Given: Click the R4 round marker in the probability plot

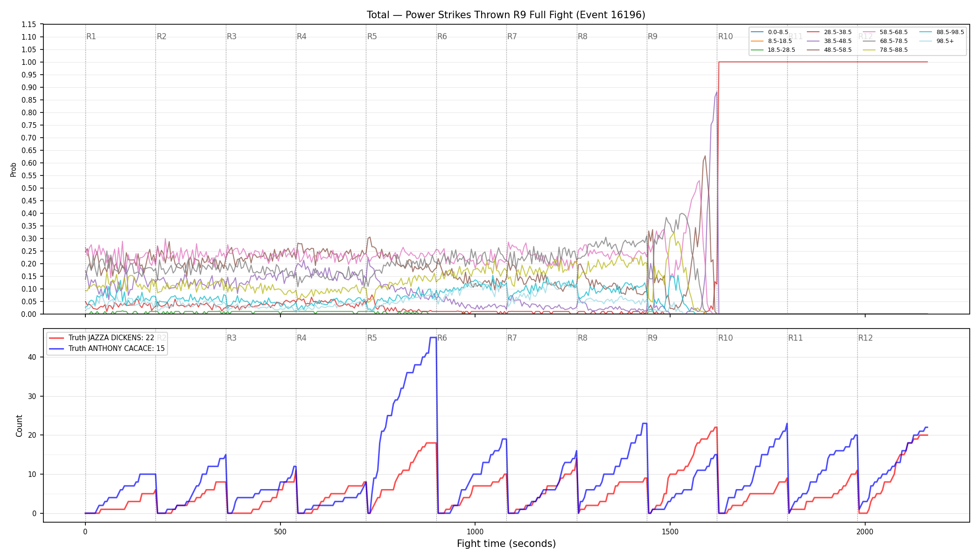Looking at the screenshot, I should pos(301,36).
